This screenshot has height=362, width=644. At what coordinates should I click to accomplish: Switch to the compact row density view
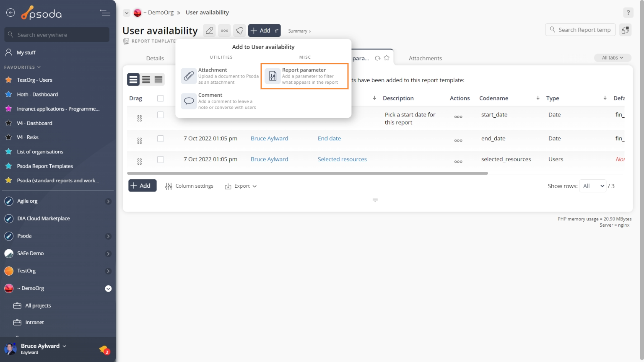coord(158,80)
